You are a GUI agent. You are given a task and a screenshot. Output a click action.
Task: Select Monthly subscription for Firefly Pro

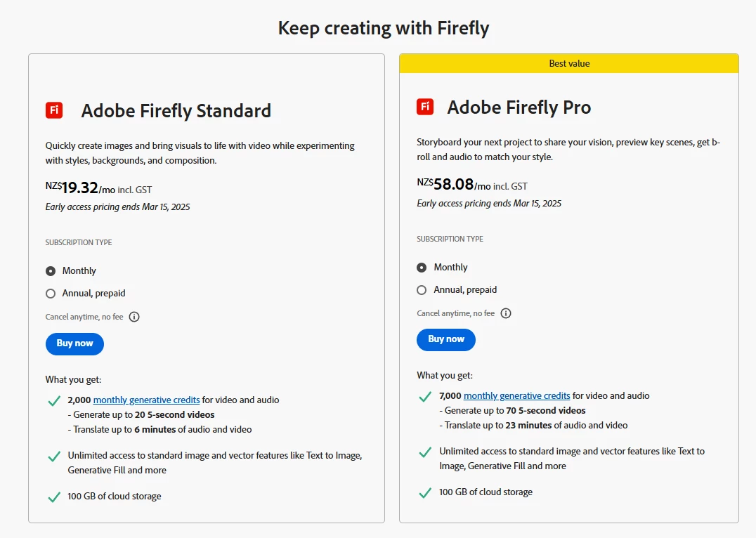[x=422, y=268]
